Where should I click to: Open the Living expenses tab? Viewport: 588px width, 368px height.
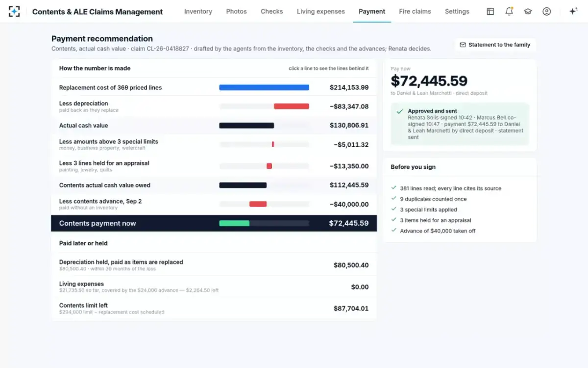[321, 11]
